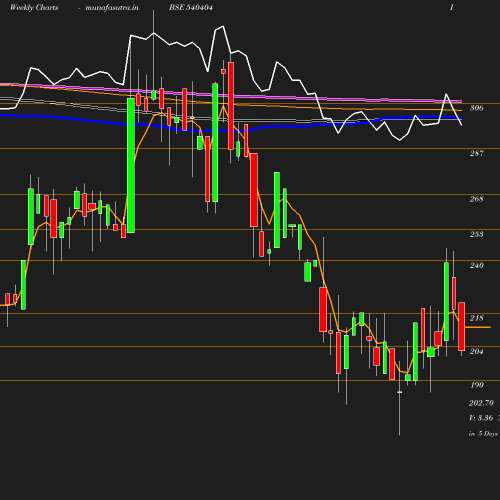Click the 'Weekly Charts' title text
500x500 pixels.
point(34,7)
